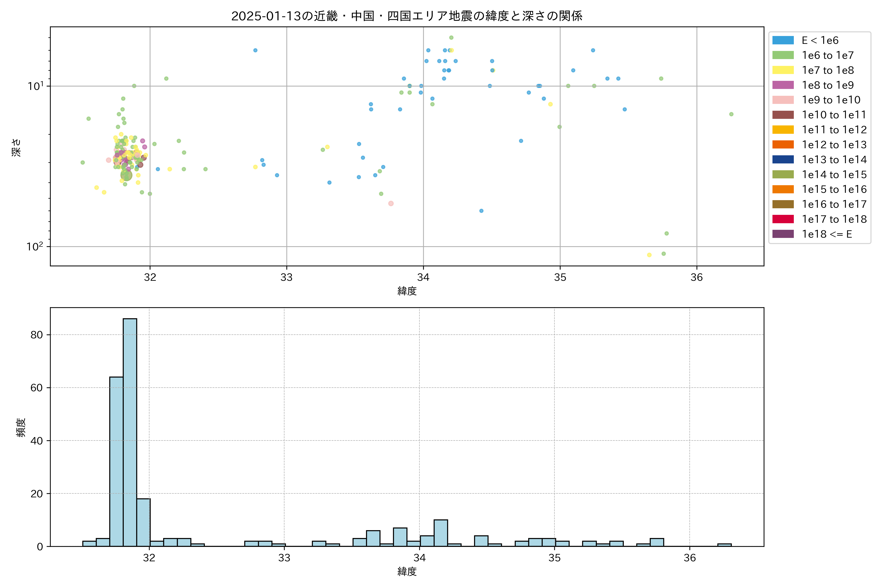Viewport: 882px width, 588px height.
Task: Click the purple 1e18 <= E legend swatch
Action: pos(783,234)
